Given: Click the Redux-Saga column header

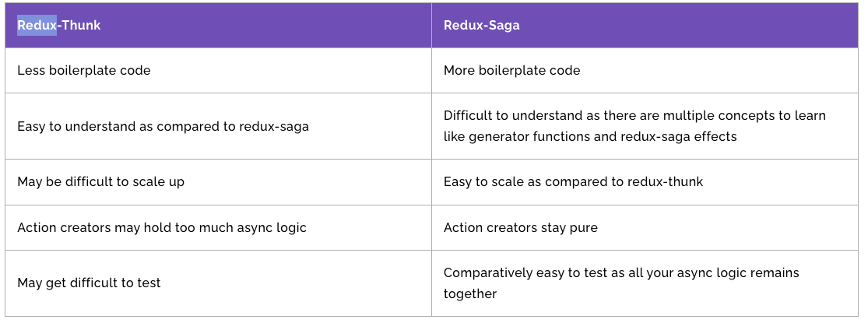Looking at the screenshot, I should [x=645, y=26].
